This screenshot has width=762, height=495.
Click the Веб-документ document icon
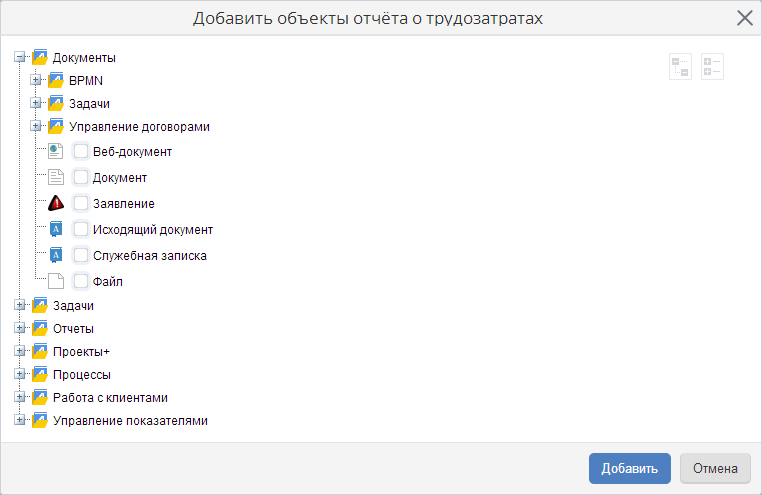click(x=57, y=152)
